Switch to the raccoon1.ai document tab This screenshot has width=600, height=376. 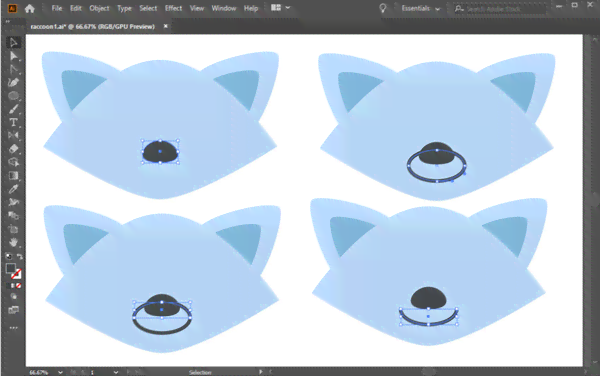coord(93,26)
